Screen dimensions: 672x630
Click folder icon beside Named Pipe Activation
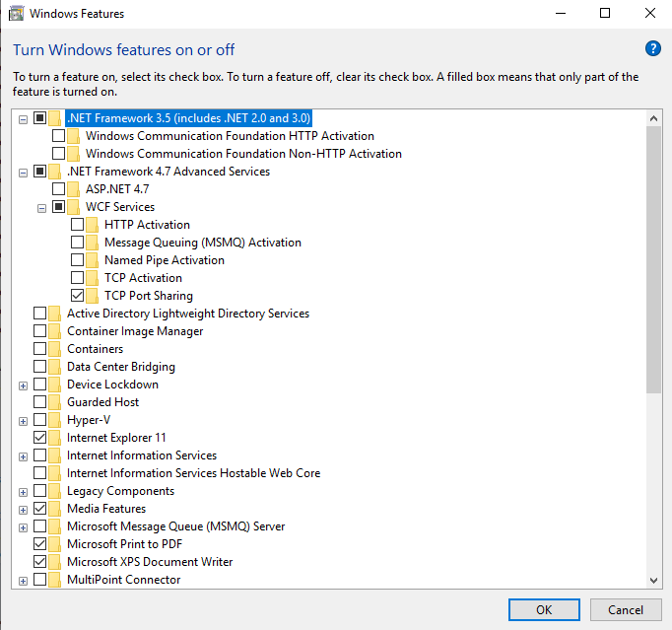(92, 260)
